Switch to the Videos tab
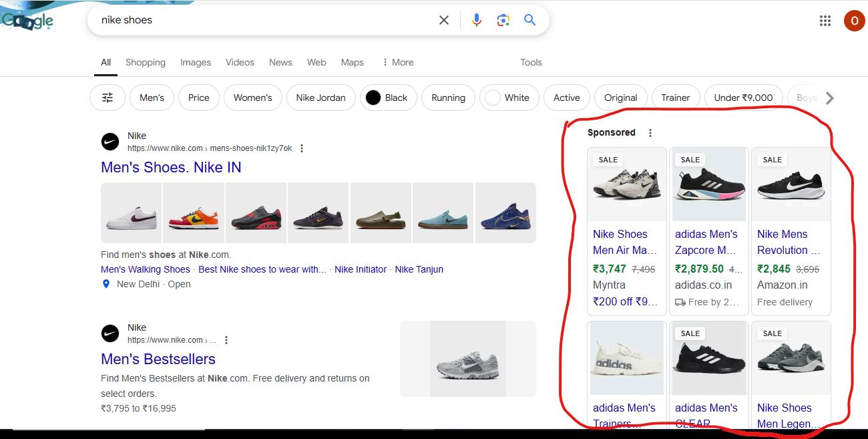 [240, 62]
